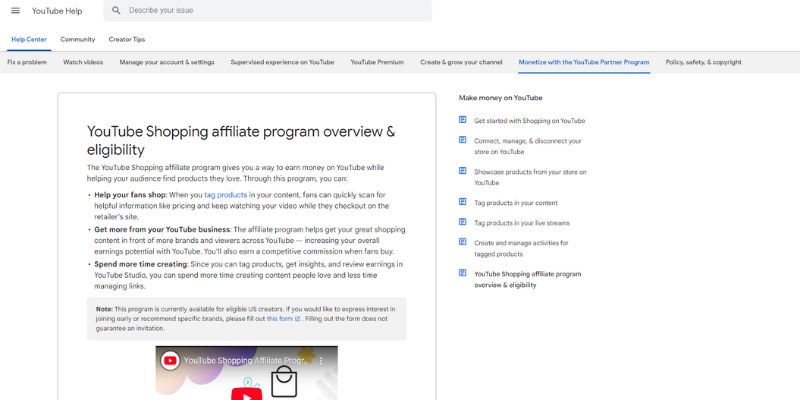Click the article icon beside Tag products in live streams
This screenshot has height=400, width=800.
[x=462, y=222]
